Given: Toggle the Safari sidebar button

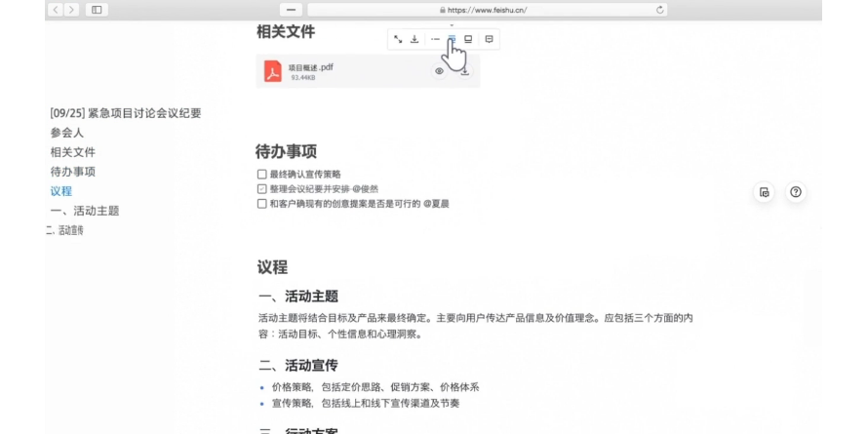Looking at the screenshot, I should pos(97,9).
